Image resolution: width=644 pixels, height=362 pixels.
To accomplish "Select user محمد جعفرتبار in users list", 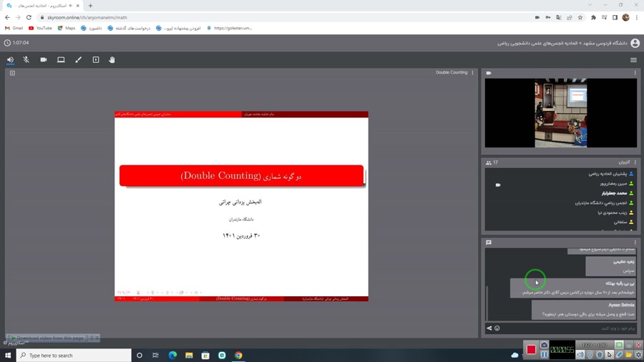I will click(615, 193).
